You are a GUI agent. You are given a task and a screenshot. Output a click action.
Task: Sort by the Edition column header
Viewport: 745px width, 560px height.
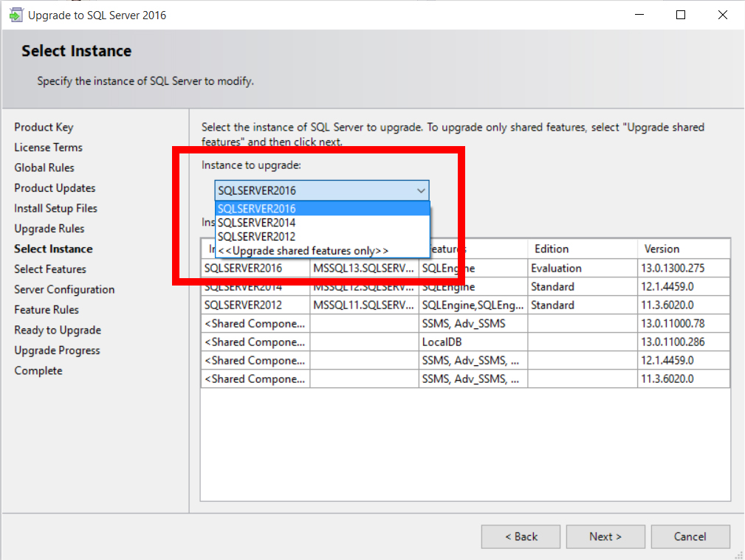[552, 249]
